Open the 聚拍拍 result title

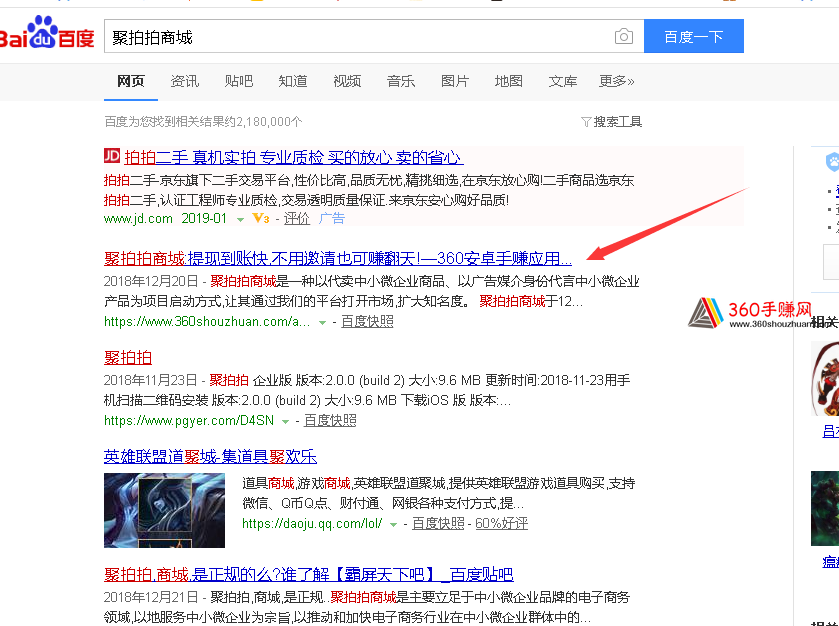click(x=128, y=357)
